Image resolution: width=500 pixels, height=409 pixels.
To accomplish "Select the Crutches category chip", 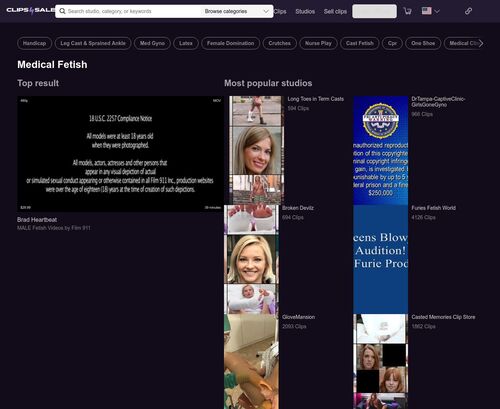I will tap(279, 43).
